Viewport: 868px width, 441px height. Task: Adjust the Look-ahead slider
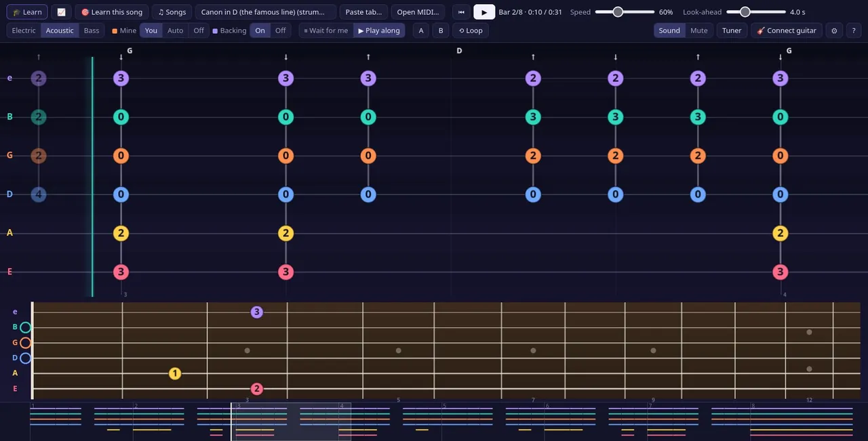[x=756, y=12]
